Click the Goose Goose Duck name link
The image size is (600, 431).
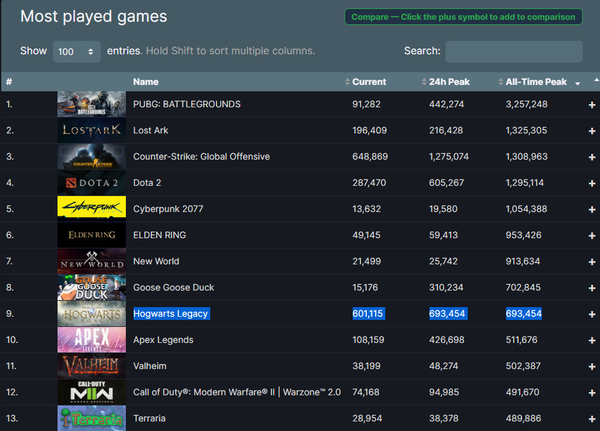pyautogui.click(x=173, y=287)
